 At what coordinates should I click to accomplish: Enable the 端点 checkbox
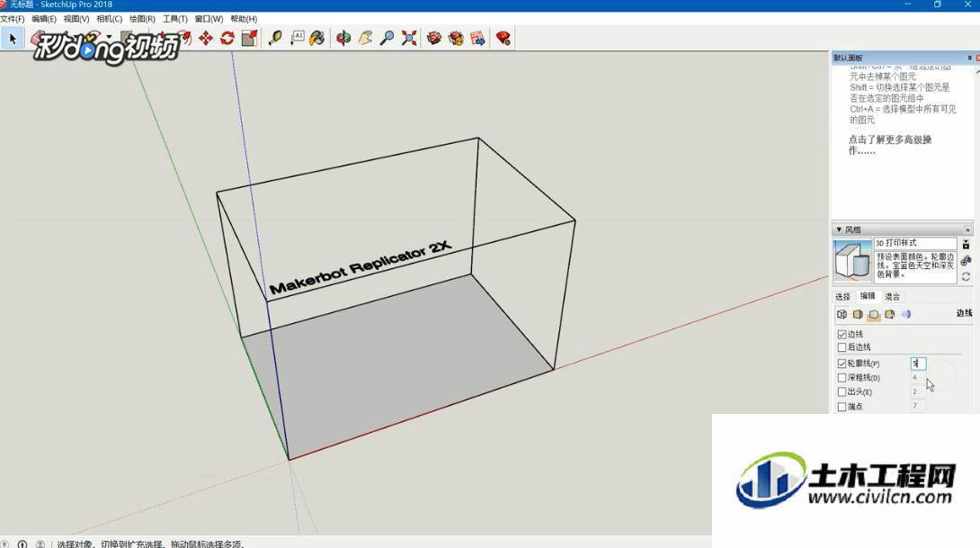pyautogui.click(x=842, y=407)
